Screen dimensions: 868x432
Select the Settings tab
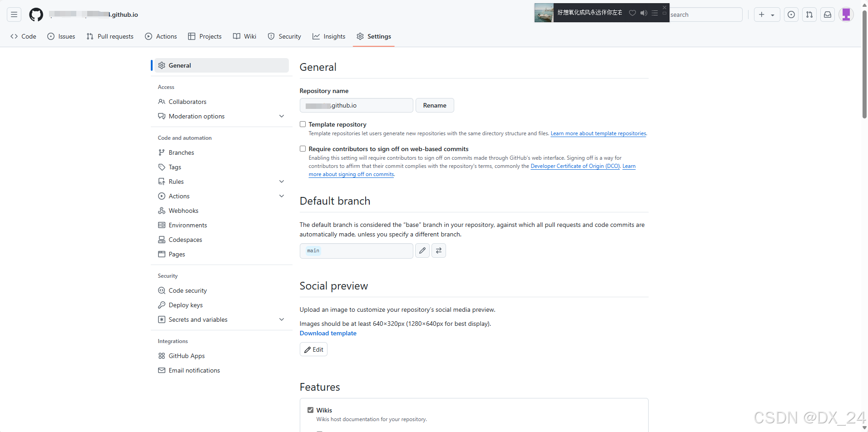(x=374, y=36)
